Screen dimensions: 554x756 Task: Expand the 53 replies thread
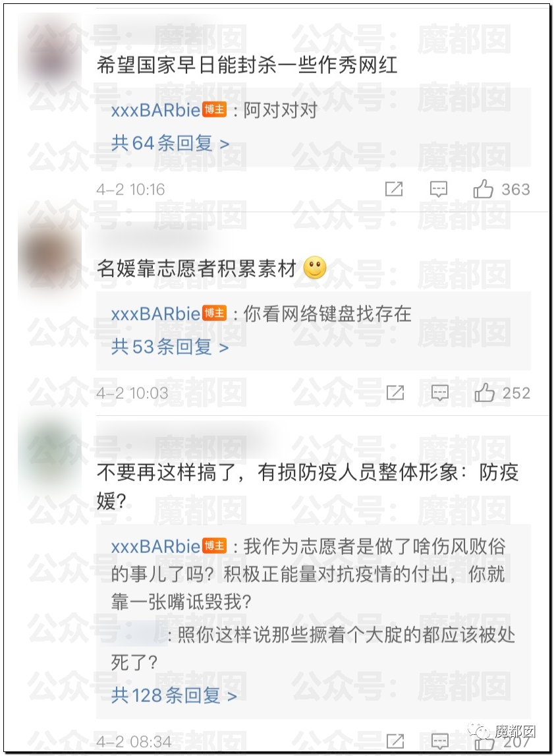[169, 347]
